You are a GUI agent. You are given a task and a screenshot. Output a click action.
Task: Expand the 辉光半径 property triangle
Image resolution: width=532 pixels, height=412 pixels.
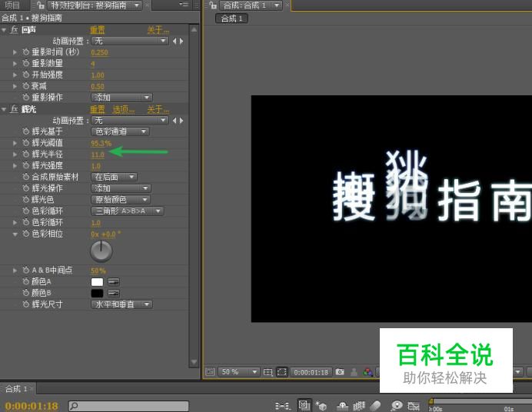(x=15, y=154)
